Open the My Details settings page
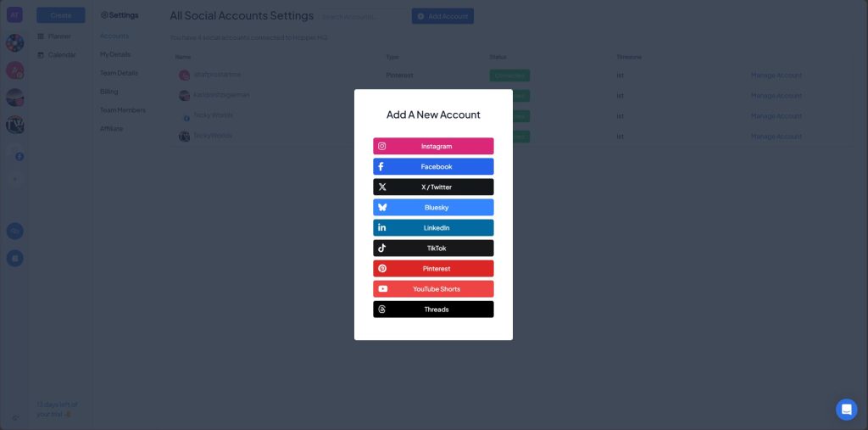This screenshot has width=868, height=430. [115, 54]
